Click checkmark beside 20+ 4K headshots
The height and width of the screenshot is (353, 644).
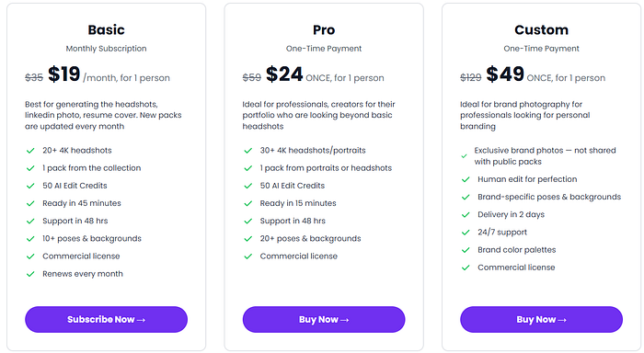[30, 151]
